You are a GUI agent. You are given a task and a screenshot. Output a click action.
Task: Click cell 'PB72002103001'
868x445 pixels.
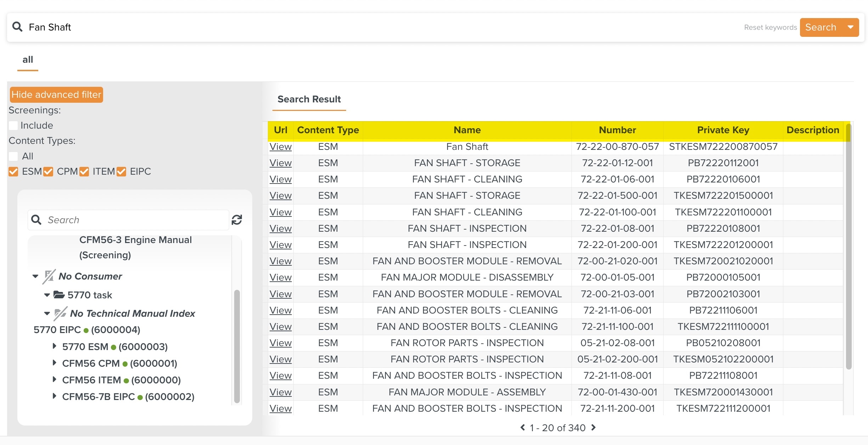723,294
